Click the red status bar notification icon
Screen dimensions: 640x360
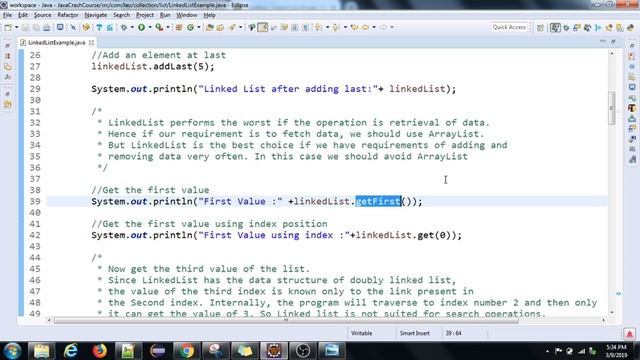[x=629, y=334]
